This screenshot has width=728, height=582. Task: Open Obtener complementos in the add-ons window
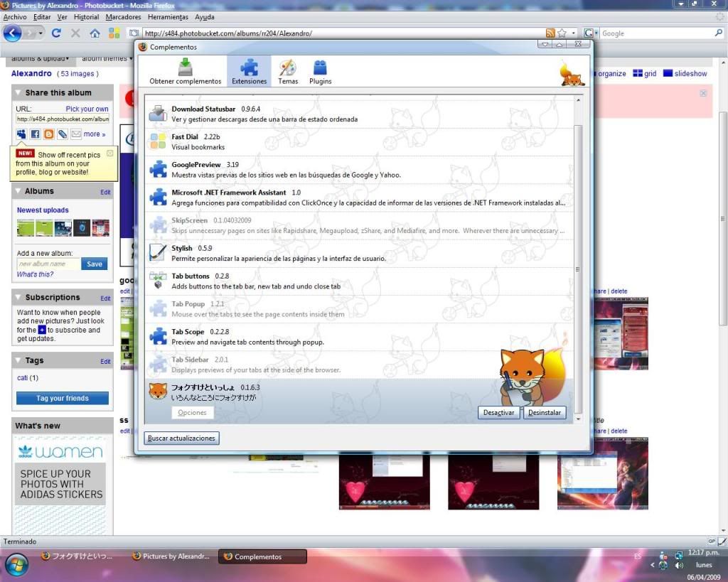pos(186,72)
